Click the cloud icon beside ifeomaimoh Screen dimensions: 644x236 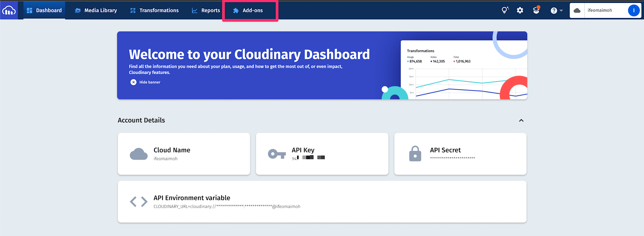pos(577,10)
